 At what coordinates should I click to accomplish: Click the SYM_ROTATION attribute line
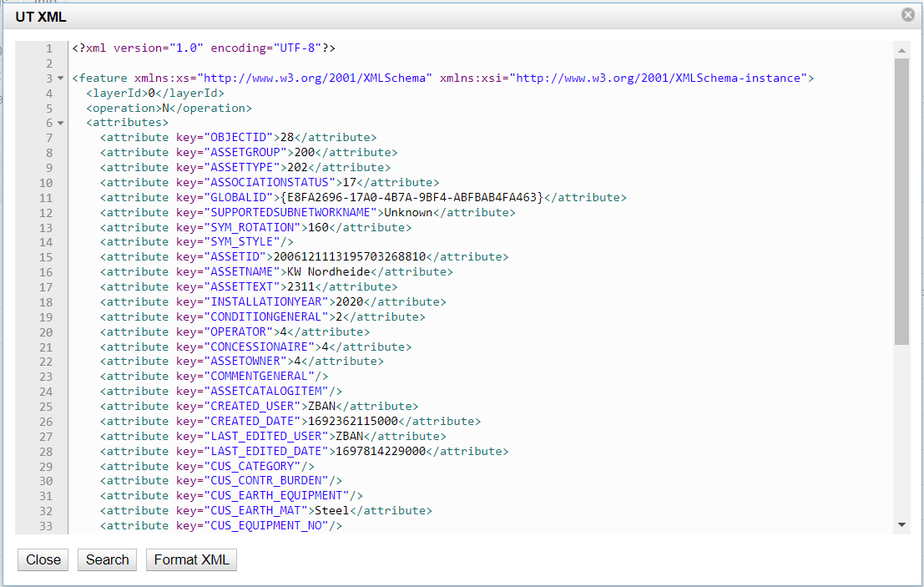click(255, 227)
